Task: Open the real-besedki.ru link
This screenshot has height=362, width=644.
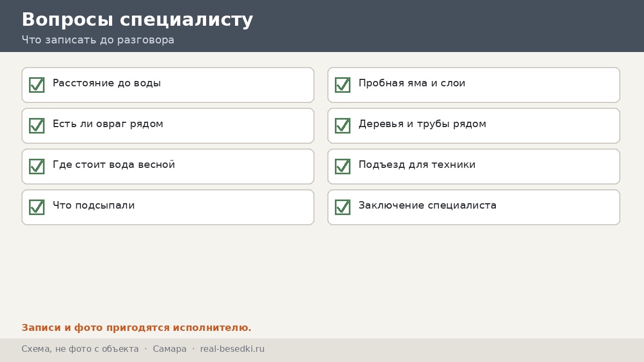Action: (232, 349)
